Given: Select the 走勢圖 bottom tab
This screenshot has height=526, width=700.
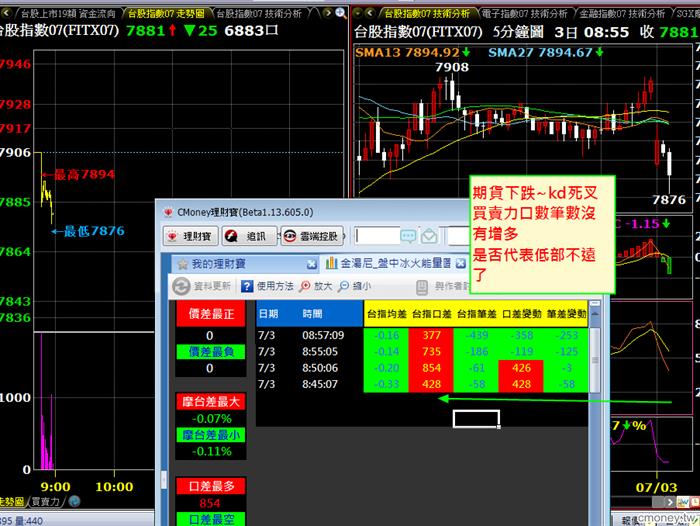Looking at the screenshot, I should click(x=12, y=502).
